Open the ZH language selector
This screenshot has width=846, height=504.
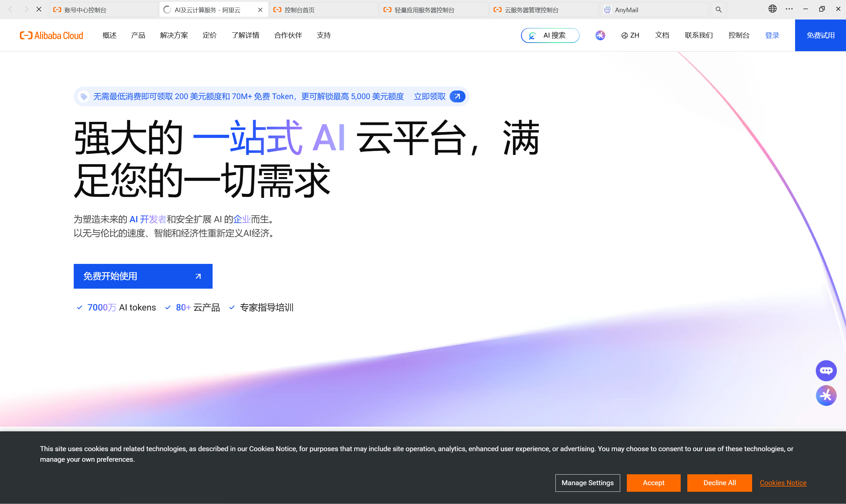pyautogui.click(x=630, y=35)
